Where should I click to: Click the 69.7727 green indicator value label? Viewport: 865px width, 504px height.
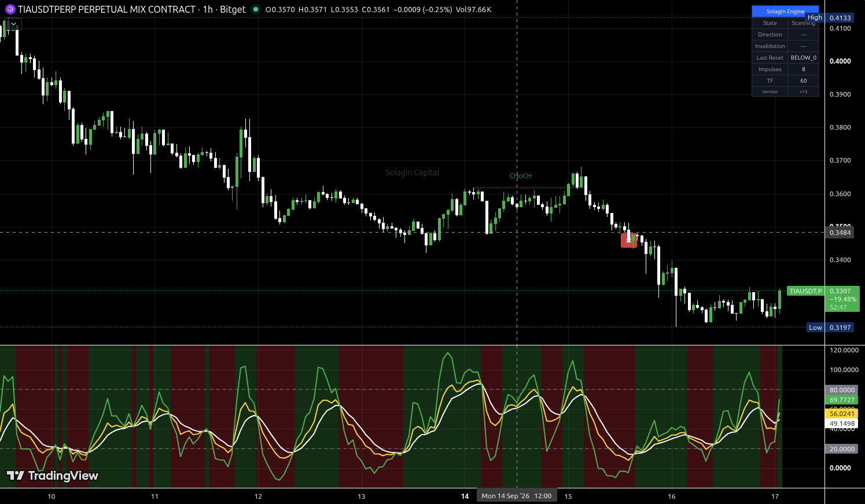(842, 400)
